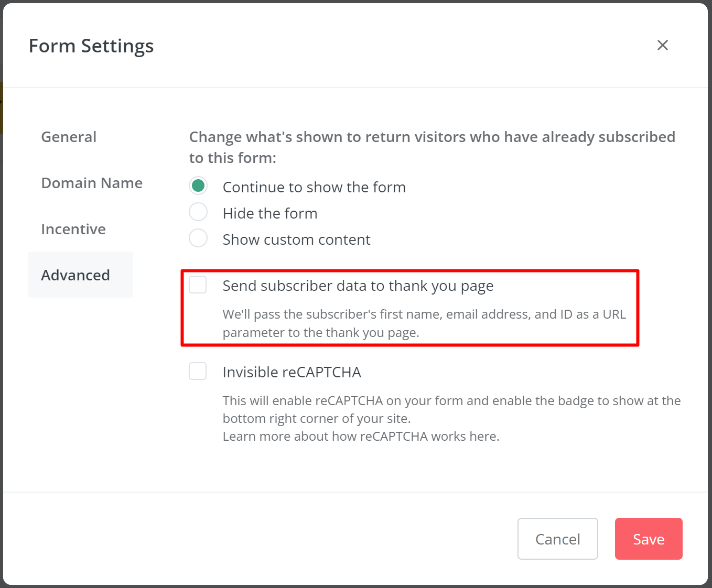This screenshot has width=712, height=588.
Task: Select the Show custom content radio button
Action: (198, 238)
